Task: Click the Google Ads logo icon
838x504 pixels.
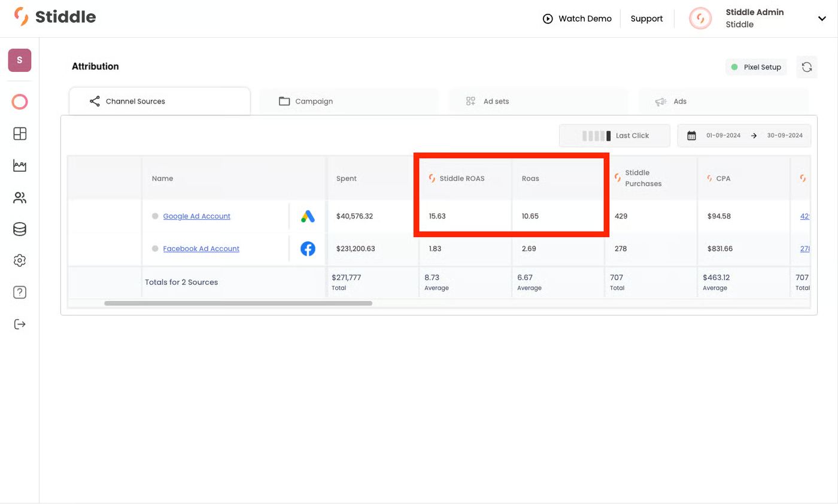Action: pyautogui.click(x=308, y=216)
